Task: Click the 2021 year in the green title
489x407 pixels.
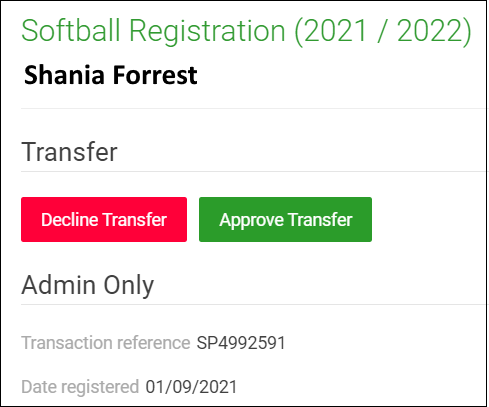Action: [335, 31]
